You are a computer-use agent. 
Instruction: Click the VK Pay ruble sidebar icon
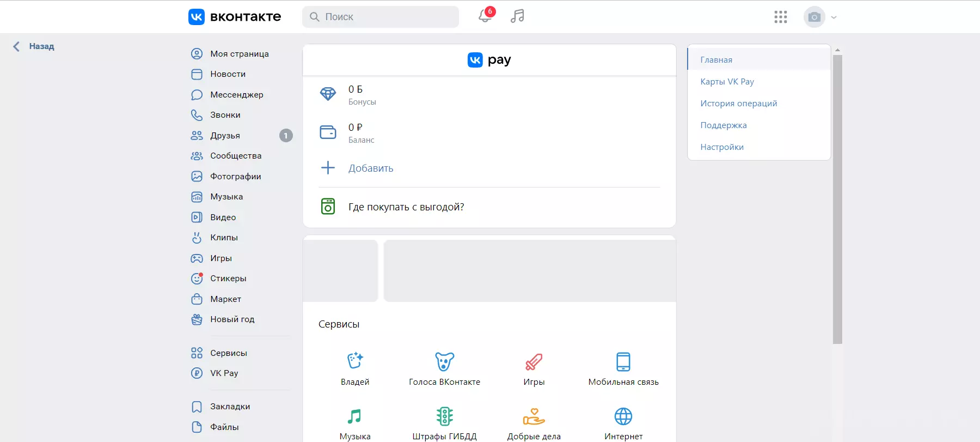[x=197, y=373]
